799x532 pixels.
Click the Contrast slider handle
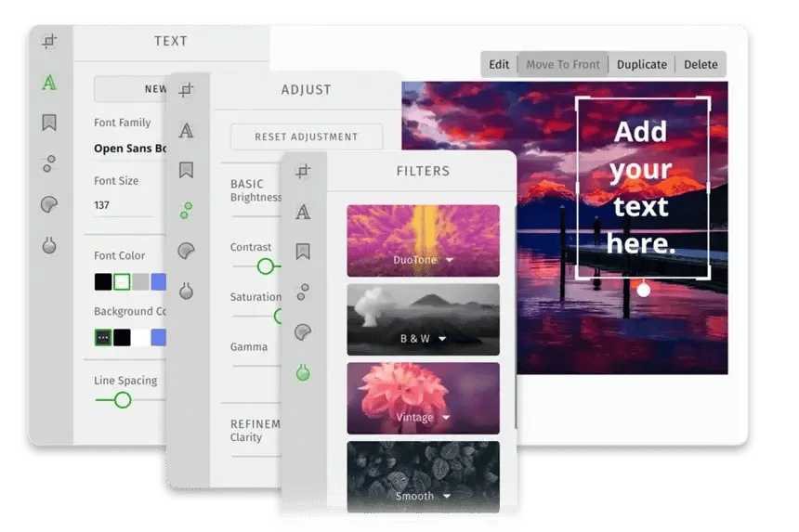coord(265,266)
